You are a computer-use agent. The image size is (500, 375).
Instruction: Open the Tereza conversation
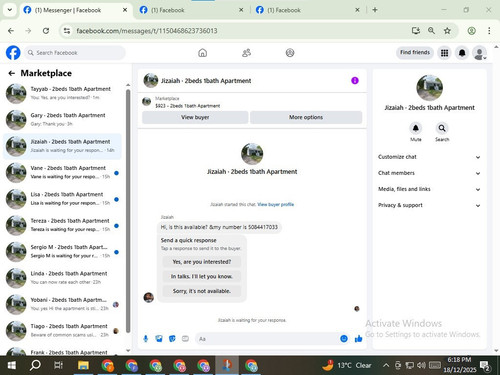point(63,225)
